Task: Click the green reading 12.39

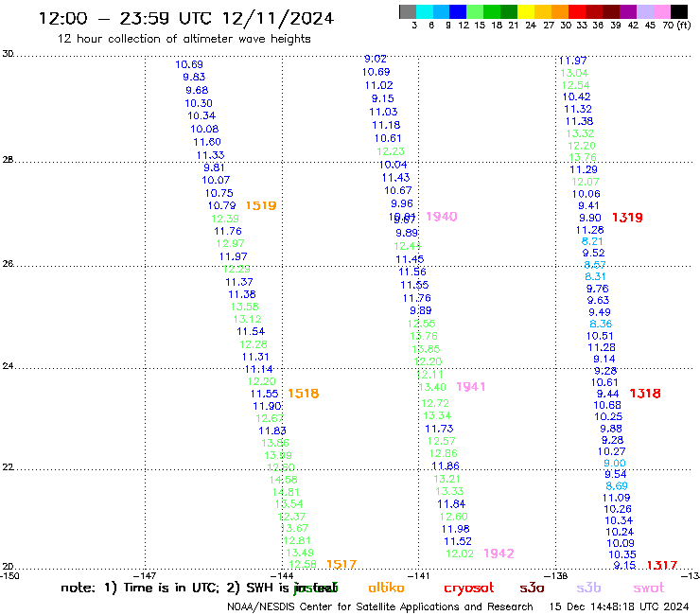Action: 225,219
